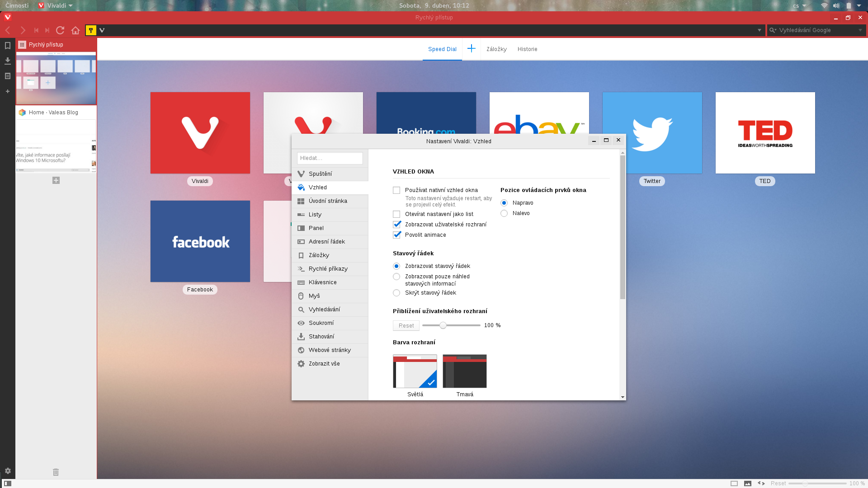Open the clock and calendar in top bar

tap(434, 5)
